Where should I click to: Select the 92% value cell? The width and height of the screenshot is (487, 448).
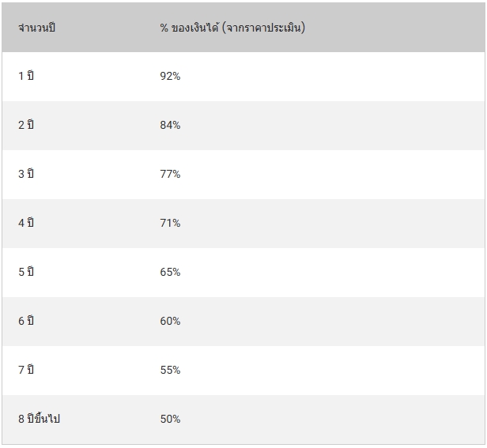[x=170, y=77]
